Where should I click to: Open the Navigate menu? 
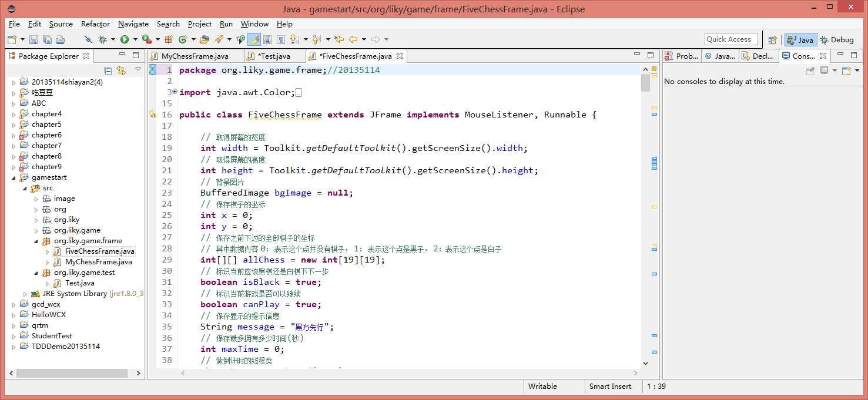[x=133, y=24]
